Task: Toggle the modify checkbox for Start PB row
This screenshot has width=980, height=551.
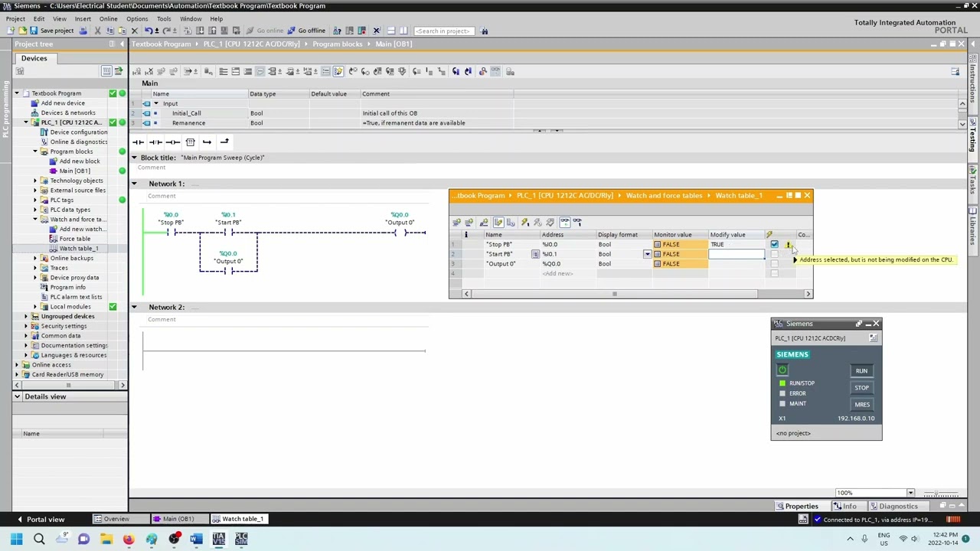Action: point(774,254)
